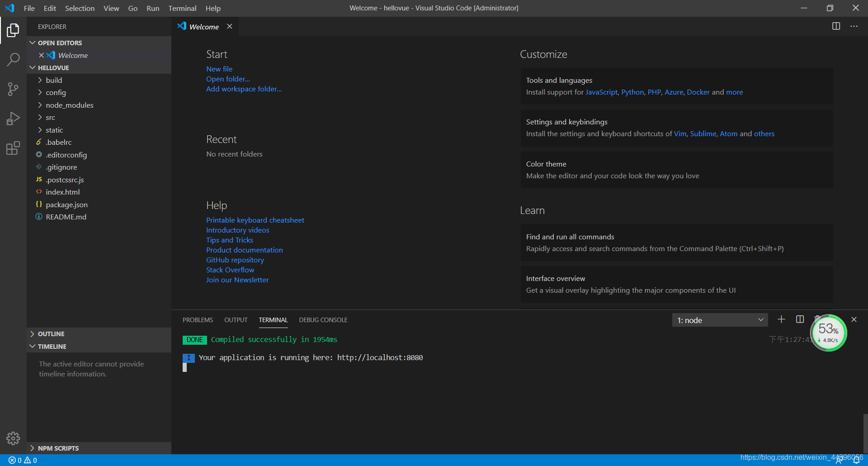Open the Run and Debug view
Viewport: 868px width, 466px height.
pyautogui.click(x=13, y=119)
